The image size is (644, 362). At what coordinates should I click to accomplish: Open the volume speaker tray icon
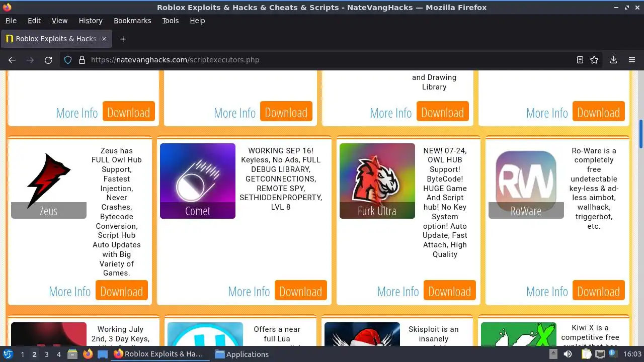tap(568, 354)
